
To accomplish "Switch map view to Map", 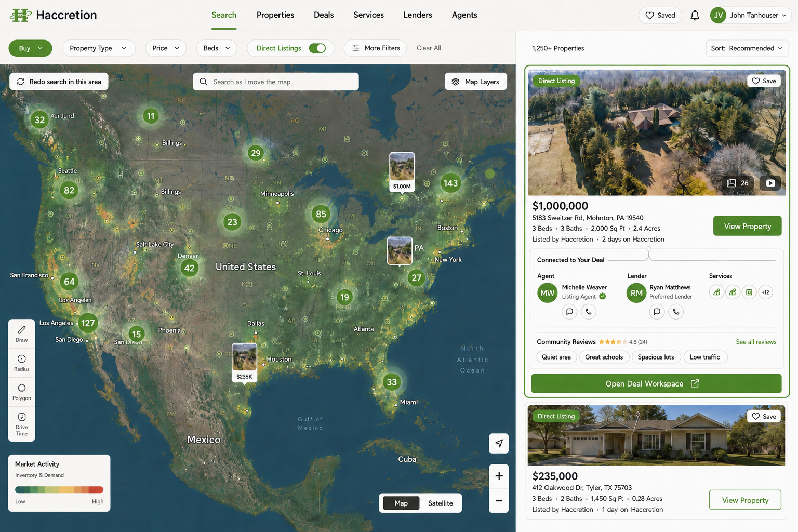I will (401, 503).
